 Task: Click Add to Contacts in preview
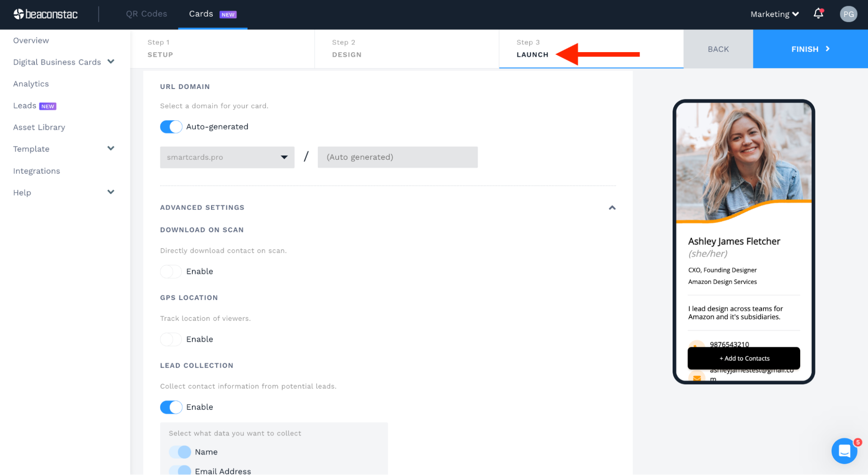click(744, 358)
